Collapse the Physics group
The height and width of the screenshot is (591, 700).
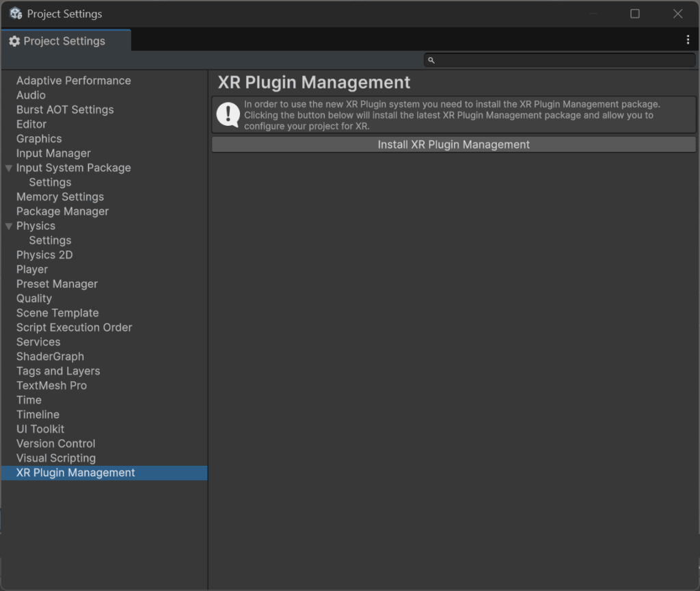tap(8, 226)
